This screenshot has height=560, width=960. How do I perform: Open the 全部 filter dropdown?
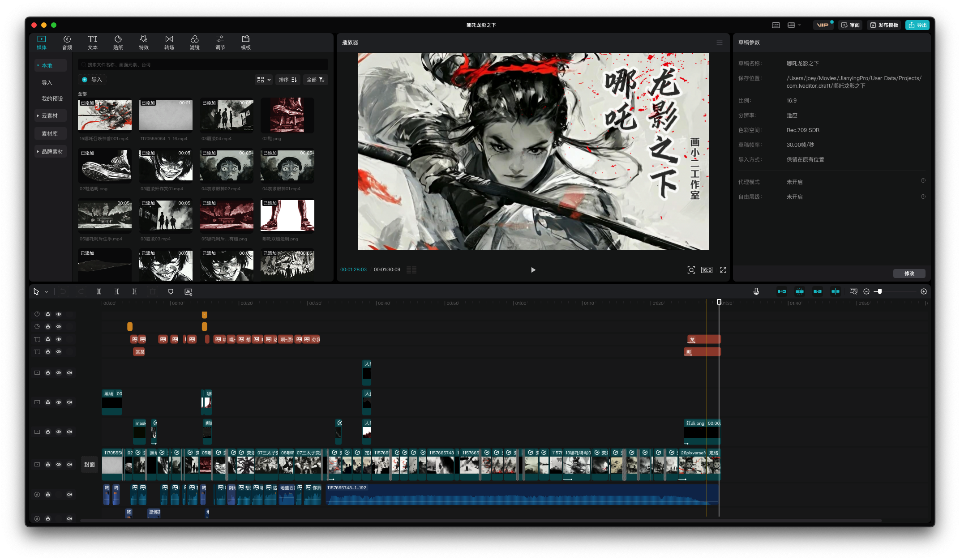316,80
